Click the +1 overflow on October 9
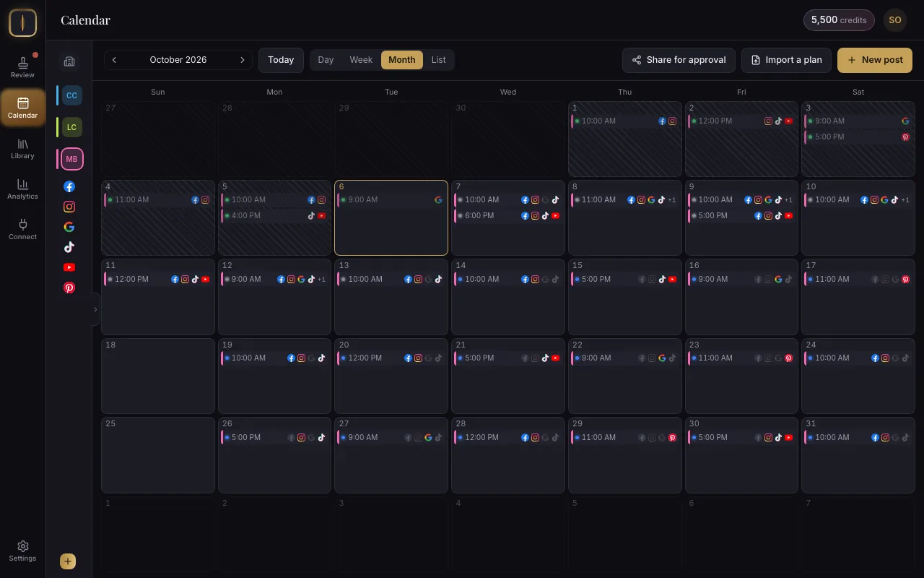 [x=789, y=200]
